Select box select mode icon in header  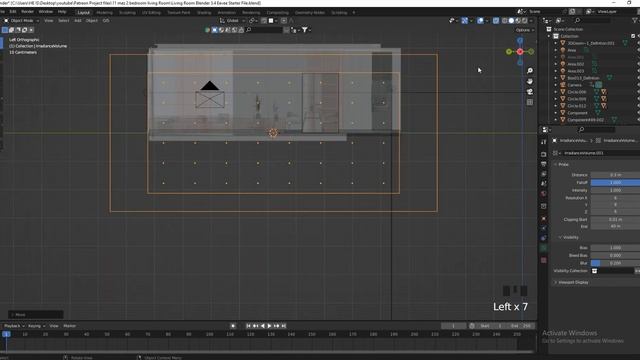click(5, 30)
